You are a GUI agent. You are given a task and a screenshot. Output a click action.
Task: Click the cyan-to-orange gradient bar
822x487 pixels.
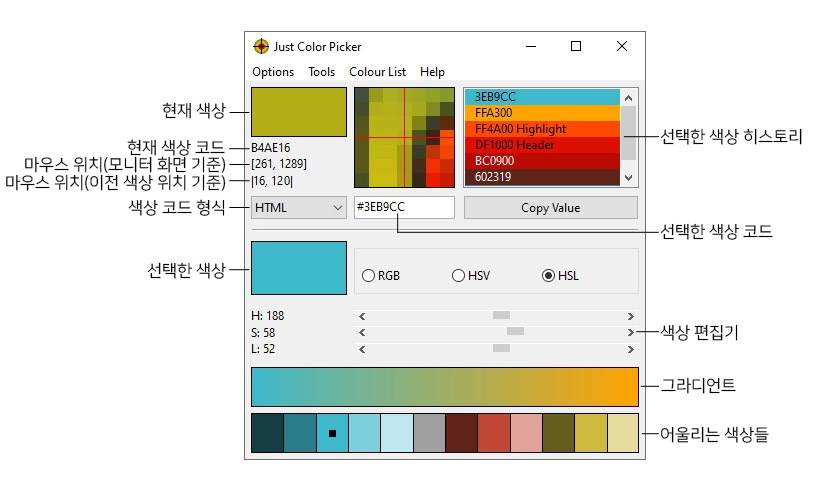click(445, 387)
